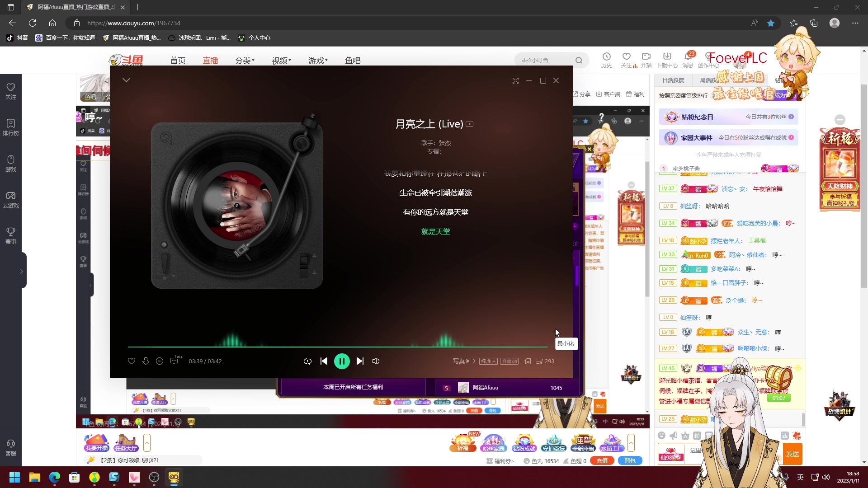Like the song with the heart icon
The image size is (868, 488).
[x=132, y=361]
